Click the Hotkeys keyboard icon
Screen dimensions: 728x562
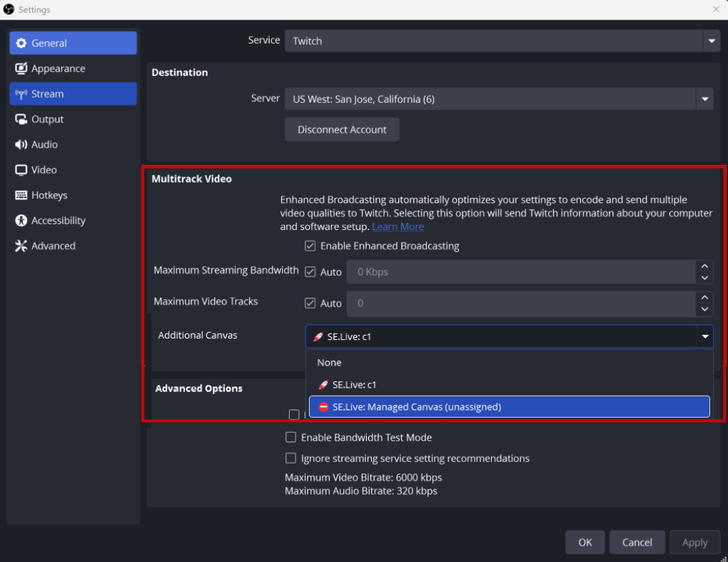click(21, 196)
